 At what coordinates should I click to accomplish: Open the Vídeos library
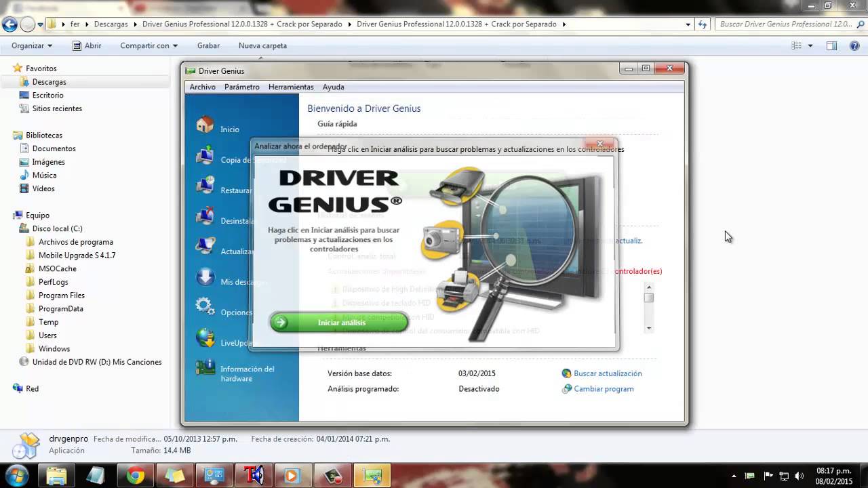coord(43,188)
